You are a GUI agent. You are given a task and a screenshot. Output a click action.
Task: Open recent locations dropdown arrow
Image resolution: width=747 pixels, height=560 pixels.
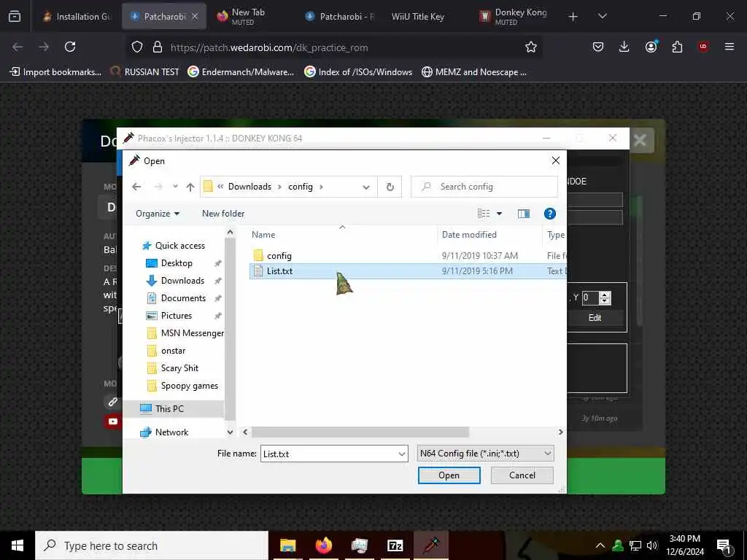pos(175,187)
